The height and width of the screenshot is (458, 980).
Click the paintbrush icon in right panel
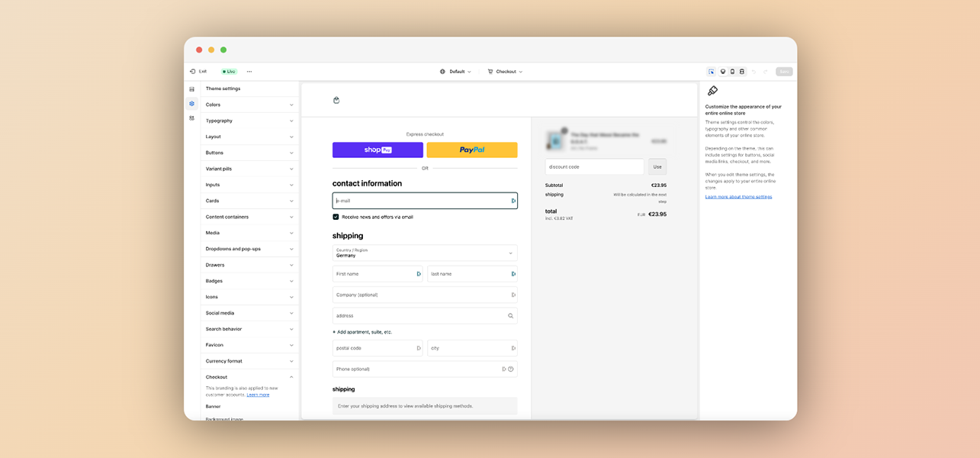(x=712, y=91)
